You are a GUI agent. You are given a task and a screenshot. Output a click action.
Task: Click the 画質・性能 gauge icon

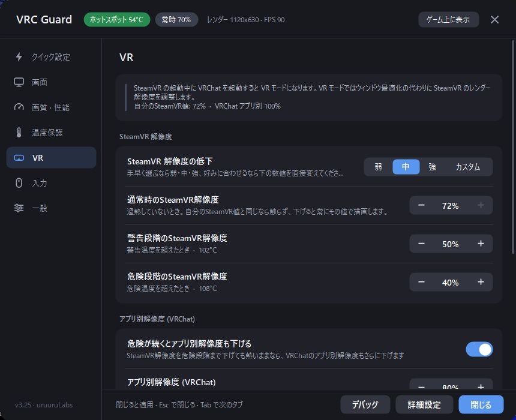point(19,107)
